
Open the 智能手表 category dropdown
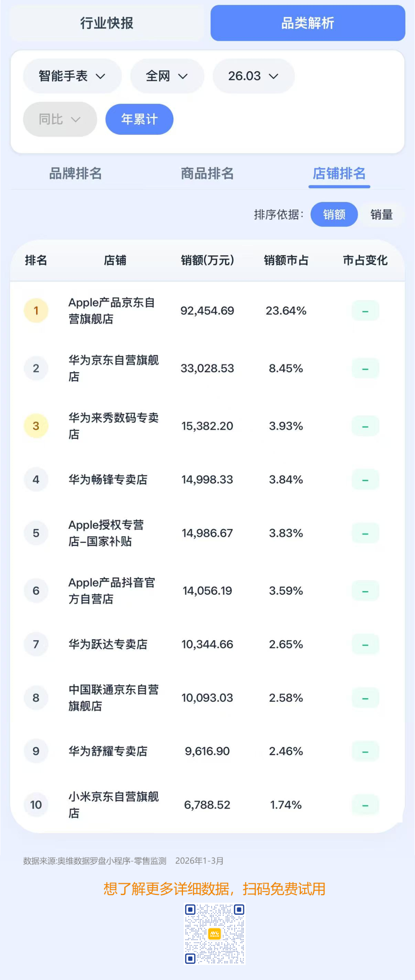point(72,76)
